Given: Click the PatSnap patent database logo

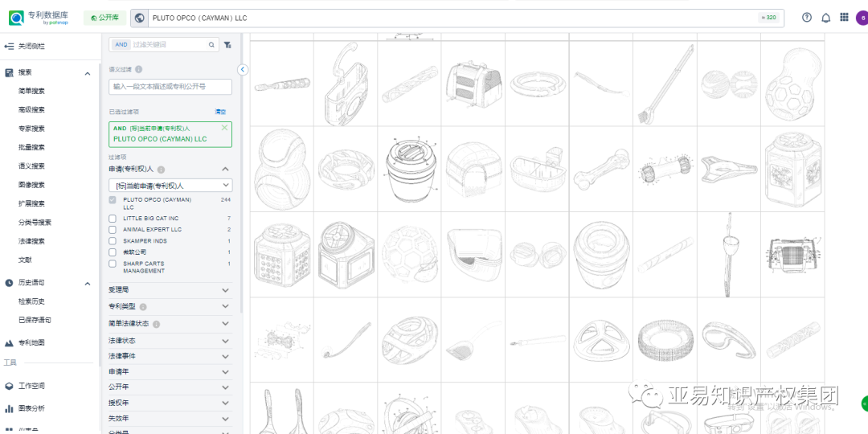Looking at the screenshot, I should pyautogui.click(x=39, y=18).
